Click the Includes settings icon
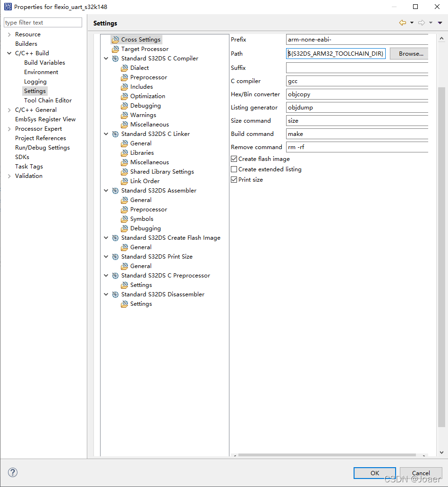The image size is (448, 487). click(x=124, y=87)
